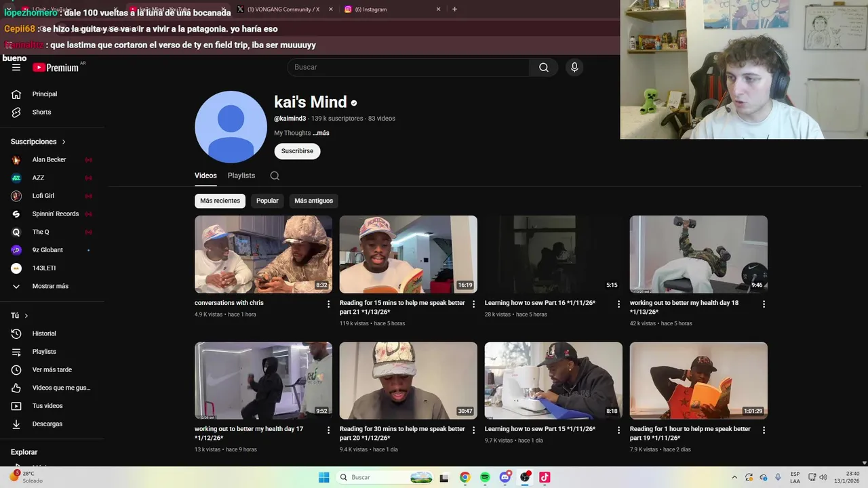Select the Más antiguos filter chip
This screenshot has height=488, width=868.
point(313,201)
